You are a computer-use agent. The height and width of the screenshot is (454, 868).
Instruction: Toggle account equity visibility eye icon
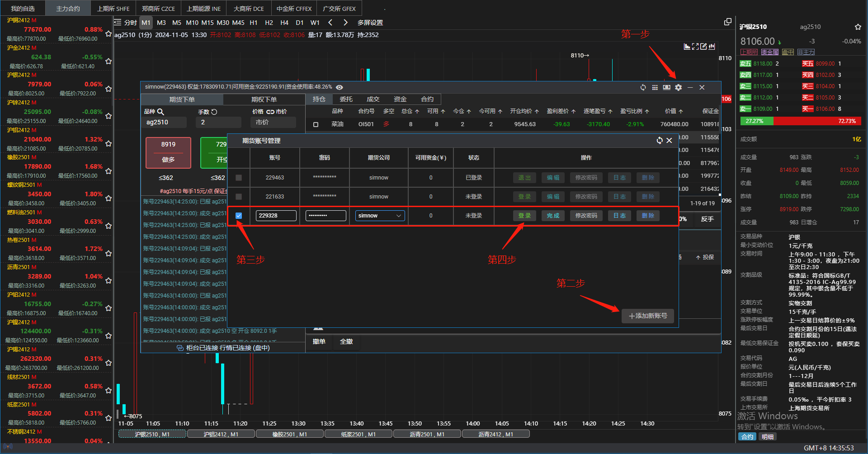340,87
